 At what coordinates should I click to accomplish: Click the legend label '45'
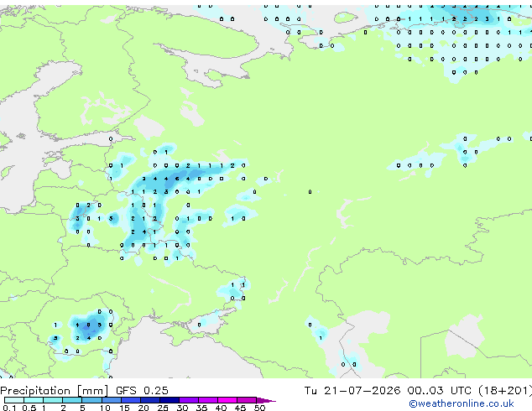(x=240, y=408)
